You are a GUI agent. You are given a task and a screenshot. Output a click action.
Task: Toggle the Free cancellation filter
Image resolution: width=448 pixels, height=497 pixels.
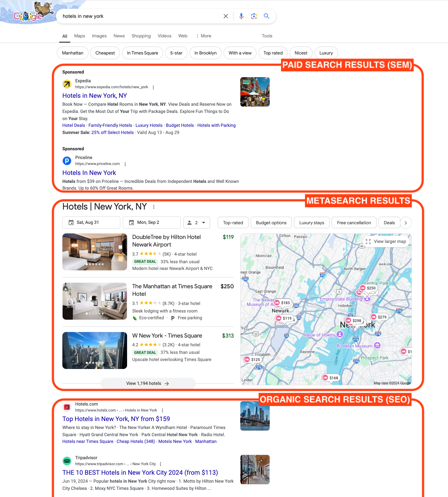(354, 223)
